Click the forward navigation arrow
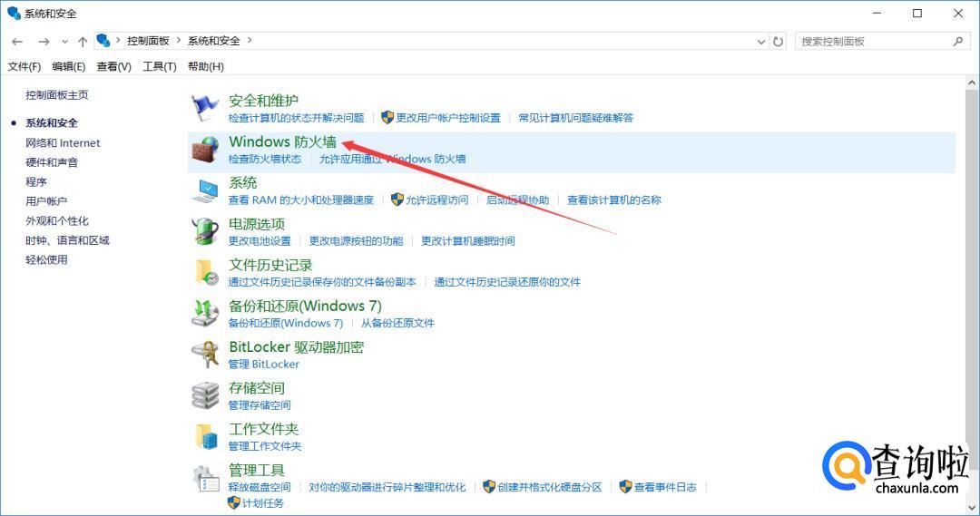 (x=44, y=41)
